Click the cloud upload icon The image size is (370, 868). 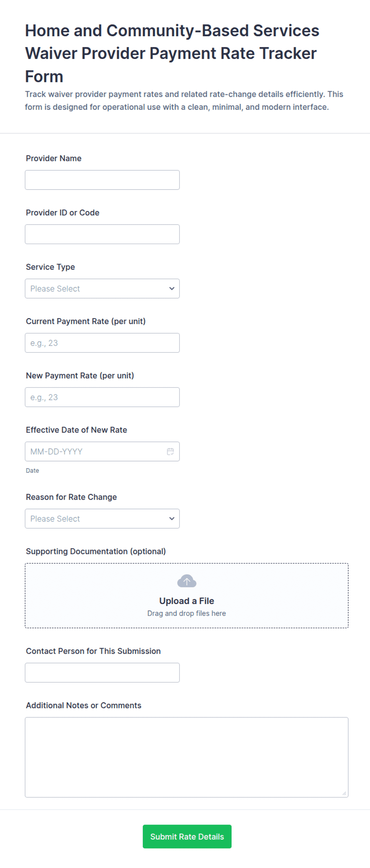[x=187, y=581]
